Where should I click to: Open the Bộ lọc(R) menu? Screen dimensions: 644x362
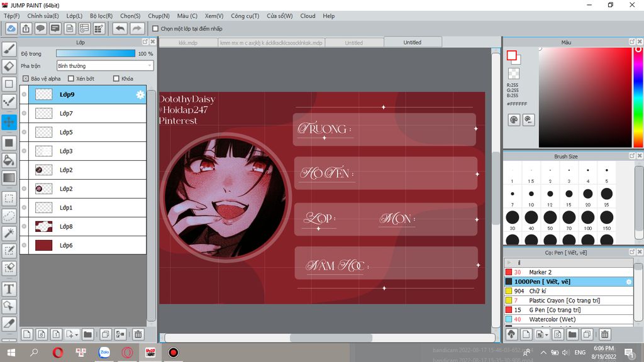coord(101,16)
